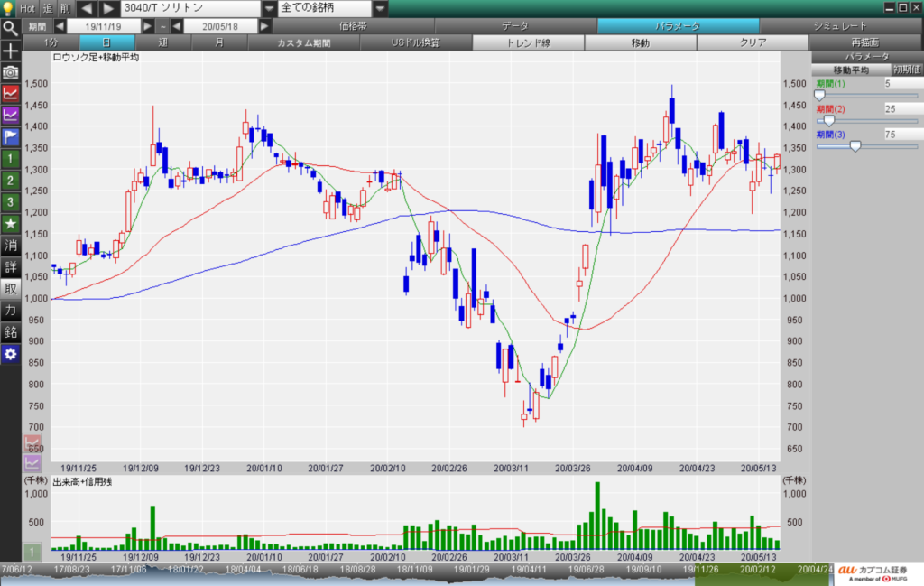
Task: Open the 3040/T ソリトン symbol dropdown
Action: click(x=269, y=8)
